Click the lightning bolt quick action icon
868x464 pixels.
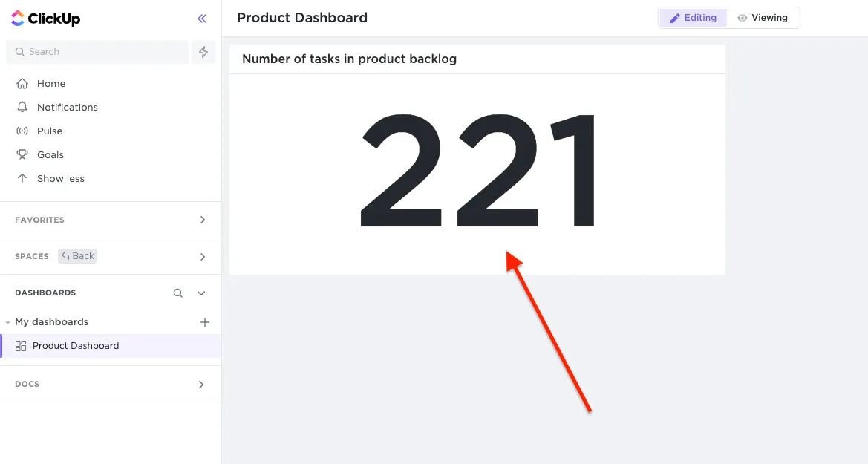(x=203, y=52)
